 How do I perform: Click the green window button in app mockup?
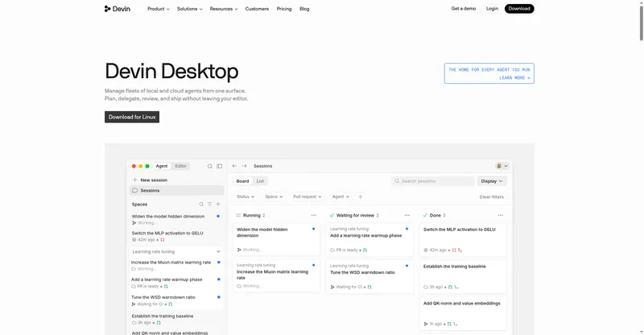click(147, 166)
